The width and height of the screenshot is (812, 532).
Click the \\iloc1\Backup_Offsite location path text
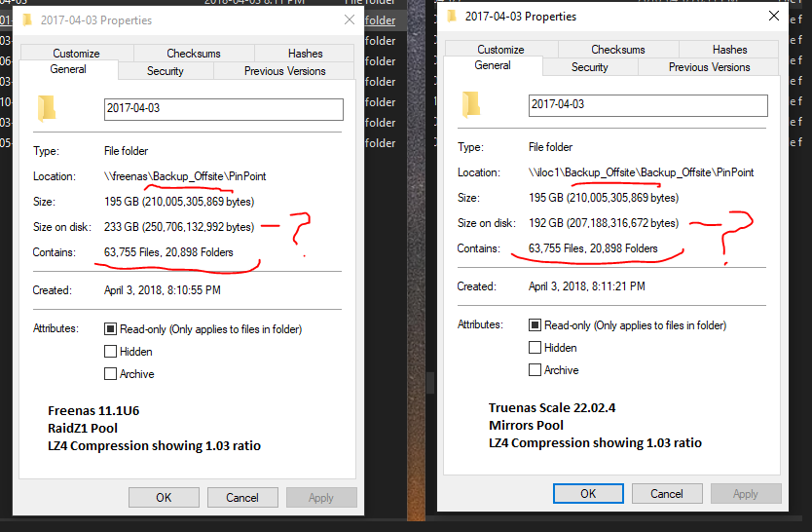click(641, 172)
